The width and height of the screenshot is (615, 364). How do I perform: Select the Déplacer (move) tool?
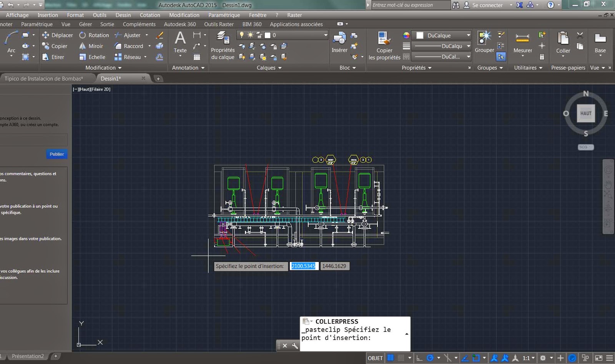tap(57, 35)
